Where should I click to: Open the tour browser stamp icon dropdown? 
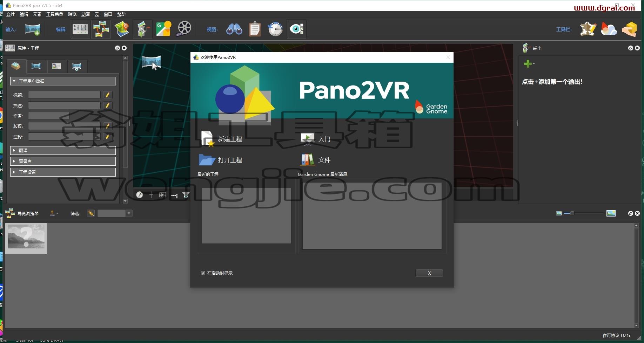coord(54,213)
